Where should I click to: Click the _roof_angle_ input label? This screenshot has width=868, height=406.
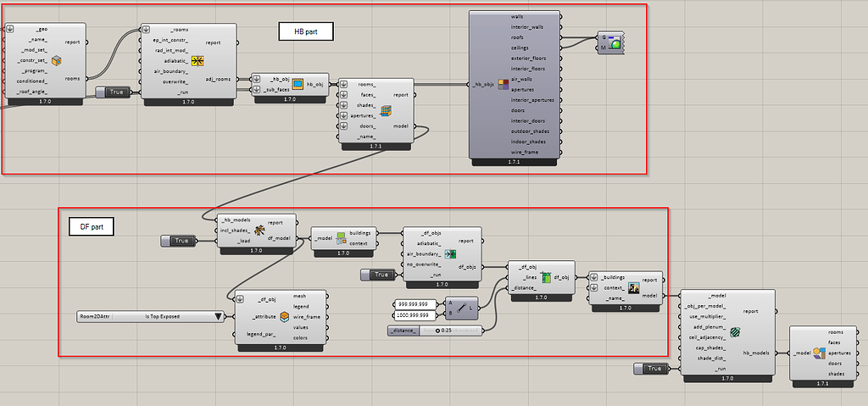33,92
